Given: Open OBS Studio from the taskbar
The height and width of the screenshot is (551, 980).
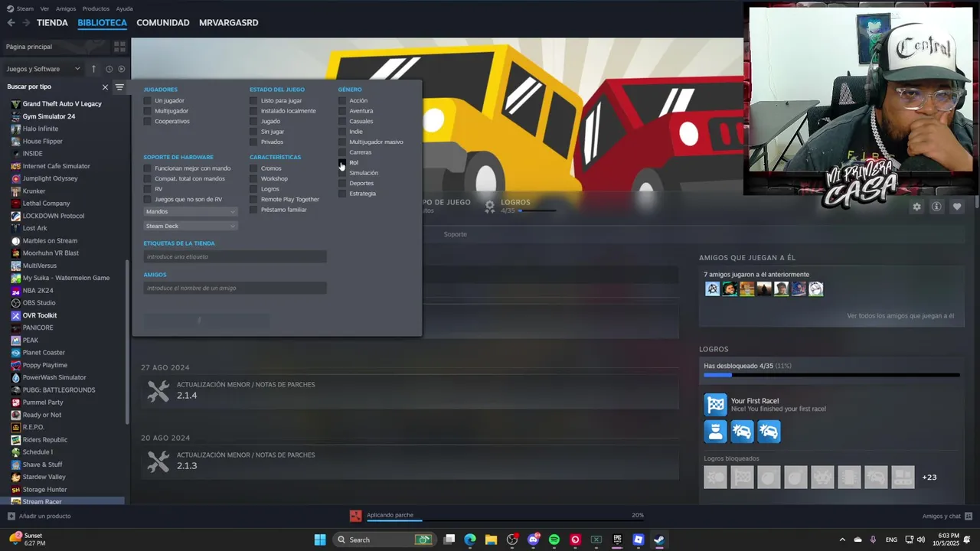Looking at the screenshot, I should [x=512, y=540].
